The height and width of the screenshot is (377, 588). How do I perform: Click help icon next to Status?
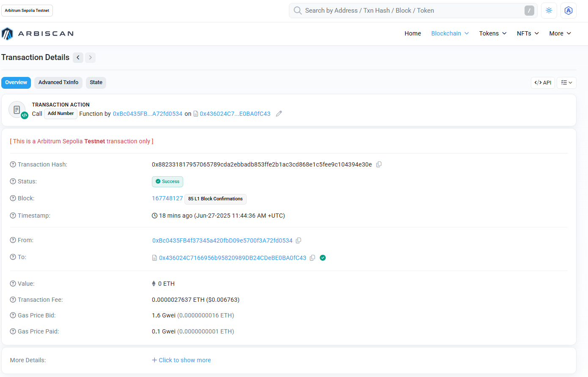click(x=13, y=181)
